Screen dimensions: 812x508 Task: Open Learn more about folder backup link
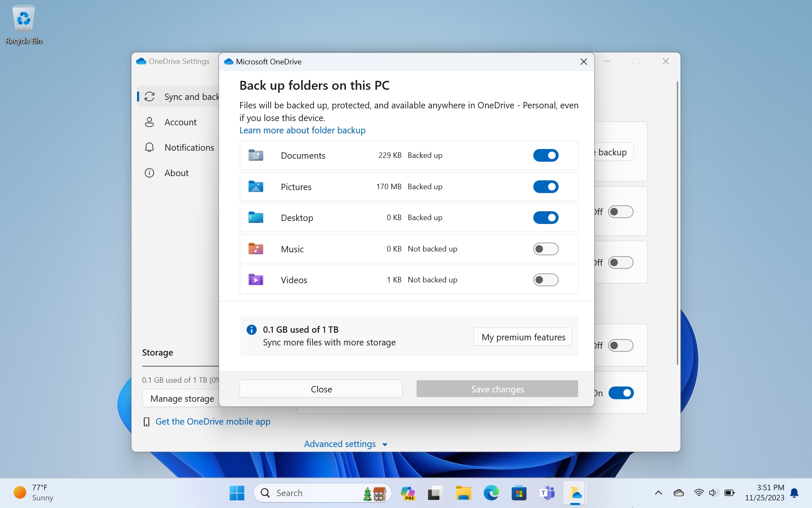302,130
